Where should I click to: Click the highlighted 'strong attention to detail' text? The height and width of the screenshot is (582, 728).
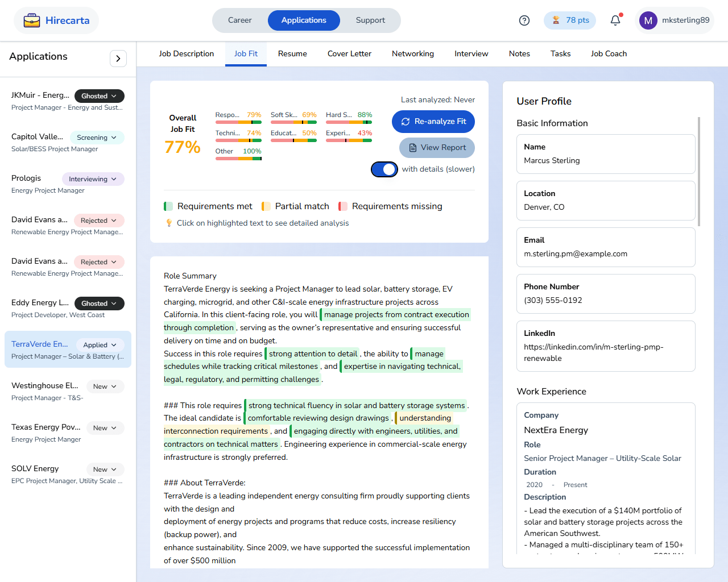[x=313, y=354]
